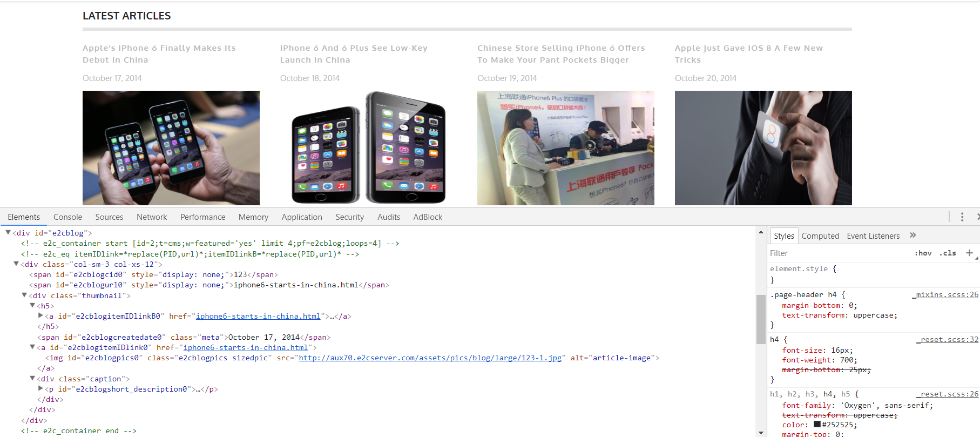Switch to the Network tab

pos(152,217)
